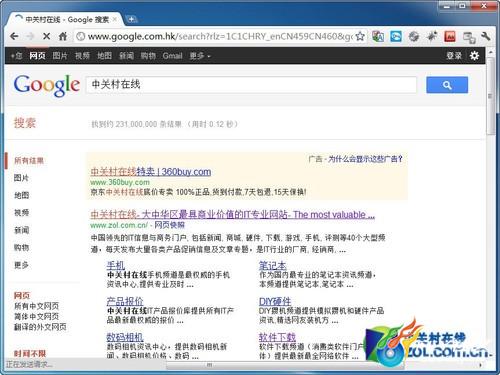Screen dimensions: 500x375
Task: Click 为什么会显示这些广告? link
Action: click(x=365, y=159)
